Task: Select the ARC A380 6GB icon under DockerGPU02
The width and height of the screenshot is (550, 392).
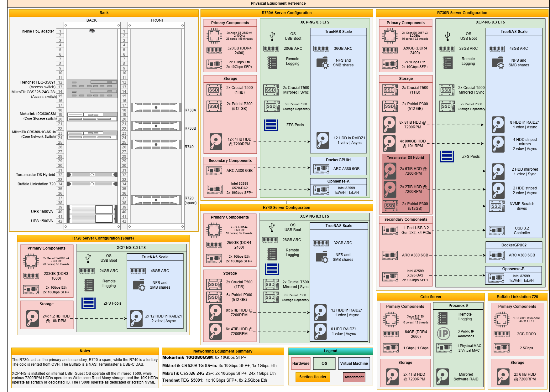Action: [497, 255]
